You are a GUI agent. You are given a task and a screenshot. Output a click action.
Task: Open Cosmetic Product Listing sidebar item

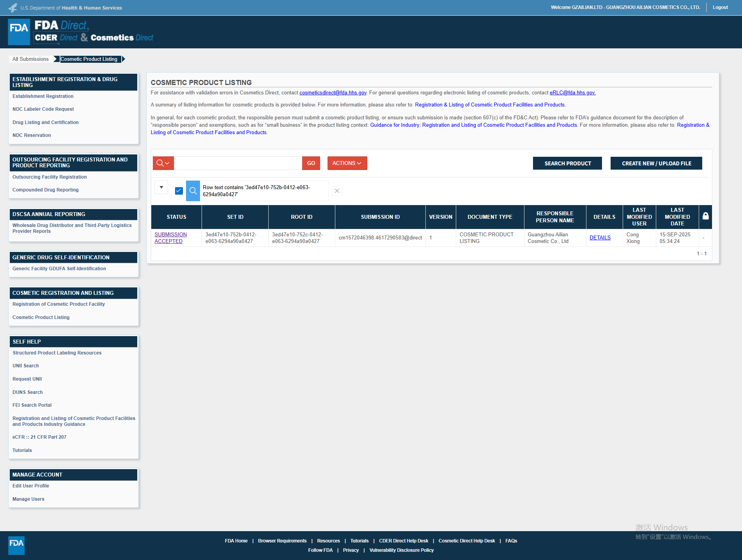pos(41,317)
